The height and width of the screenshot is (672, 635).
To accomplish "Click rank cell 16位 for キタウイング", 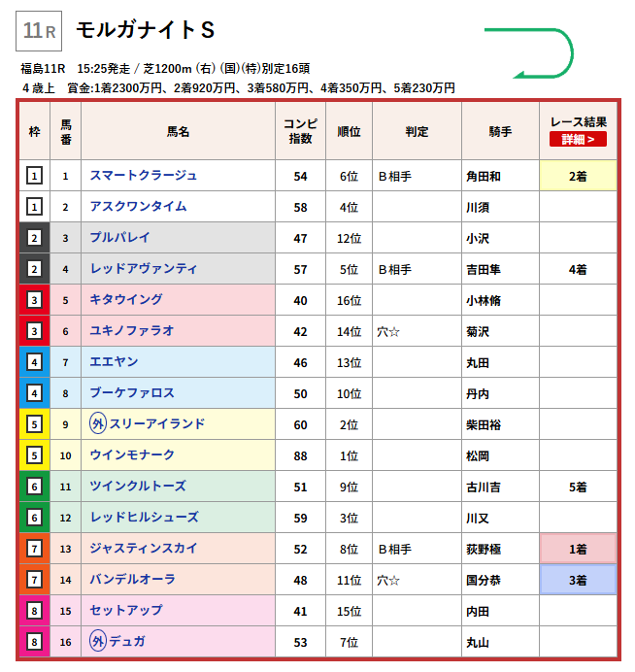I will [349, 300].
